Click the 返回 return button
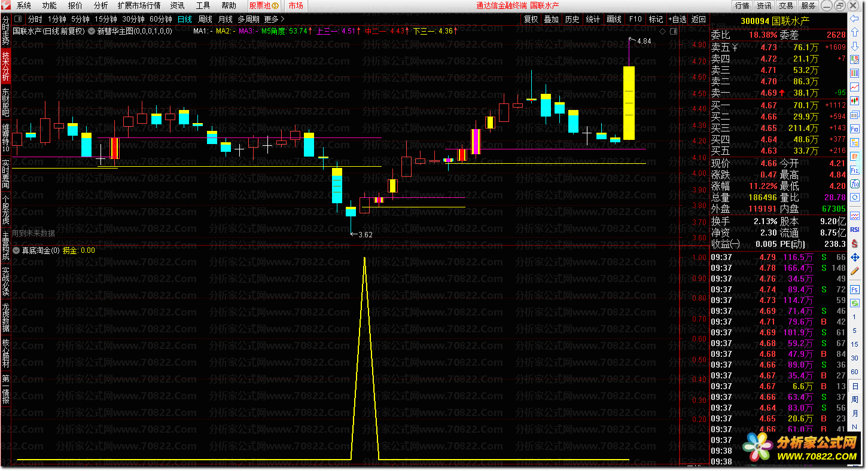The height and width of the screenshot is (471, 868). [x=699, y=19]
